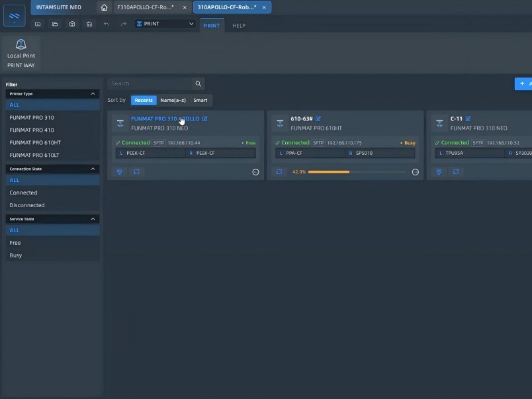The image size is (532, 399).
Task: Collapse the Printer Type filter section
Action: coord(93,93)
